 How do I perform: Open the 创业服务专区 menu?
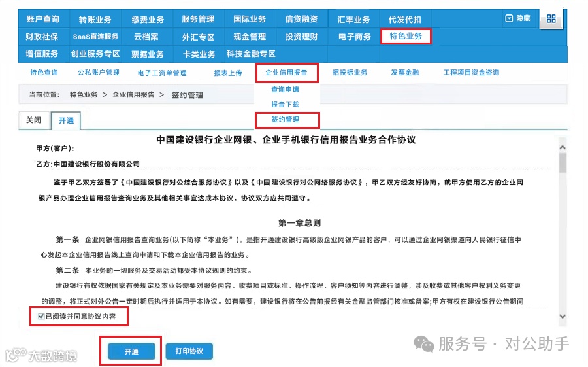95,54
